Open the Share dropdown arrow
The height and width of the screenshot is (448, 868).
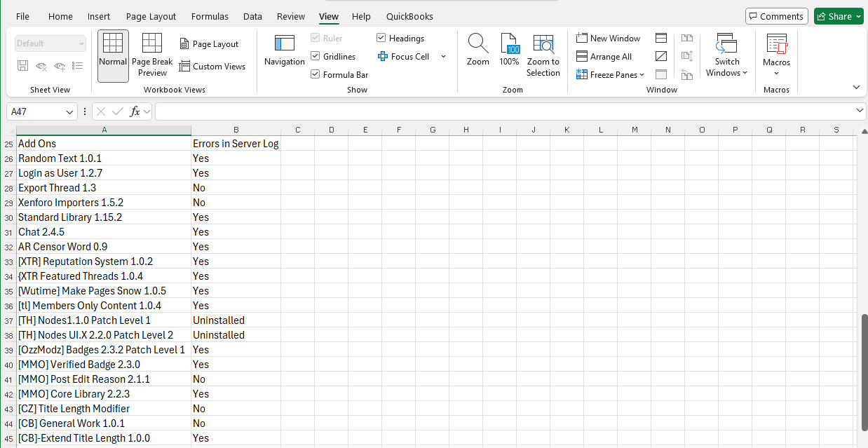click(x=859, y=17)
